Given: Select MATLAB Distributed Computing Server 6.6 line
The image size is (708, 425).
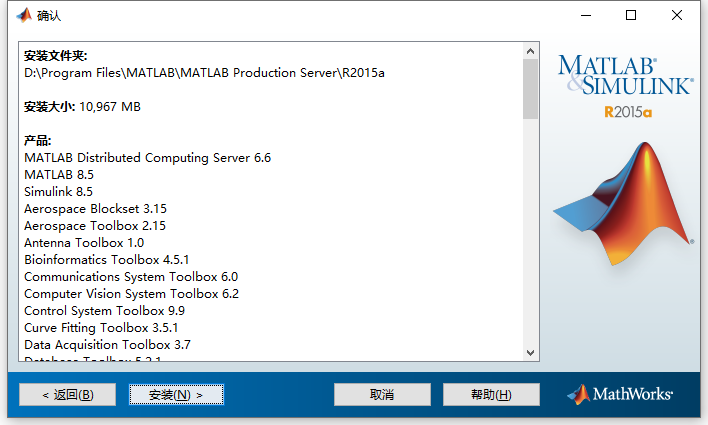Looking at the screenshot, I should pos(147,158).
